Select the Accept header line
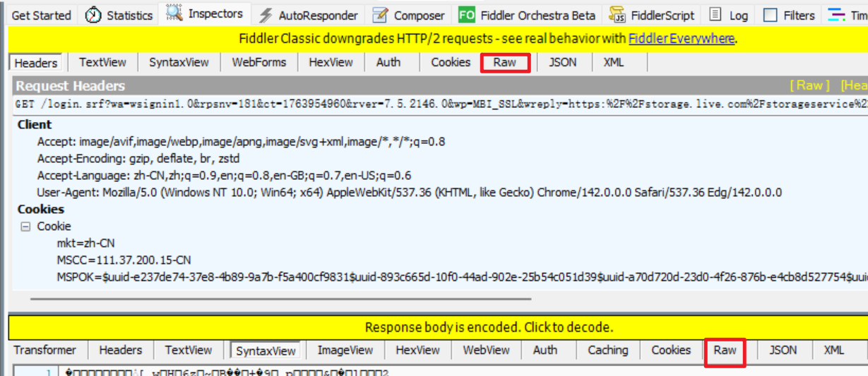868x376 pixels. point(241,142)
